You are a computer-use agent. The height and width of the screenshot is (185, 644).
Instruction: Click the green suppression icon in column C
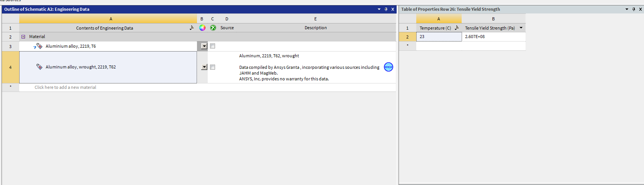coord(213,28)
